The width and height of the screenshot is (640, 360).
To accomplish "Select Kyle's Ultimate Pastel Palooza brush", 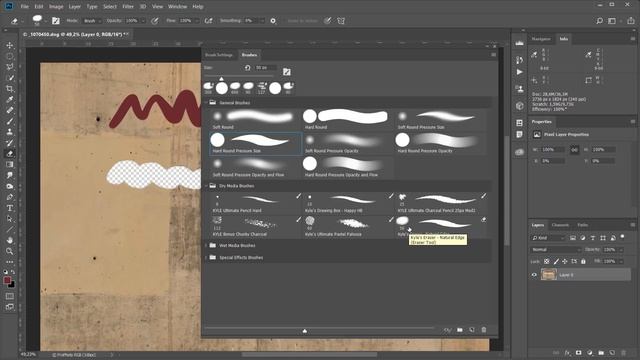I will (348, 227).
